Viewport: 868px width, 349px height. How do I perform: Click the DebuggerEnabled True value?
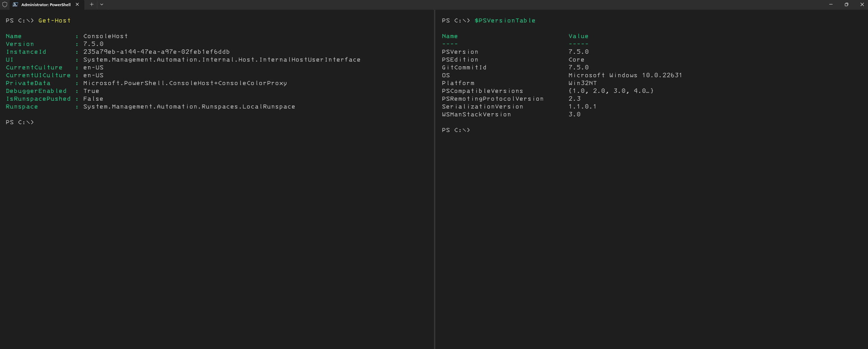click(x=91, y=91)
